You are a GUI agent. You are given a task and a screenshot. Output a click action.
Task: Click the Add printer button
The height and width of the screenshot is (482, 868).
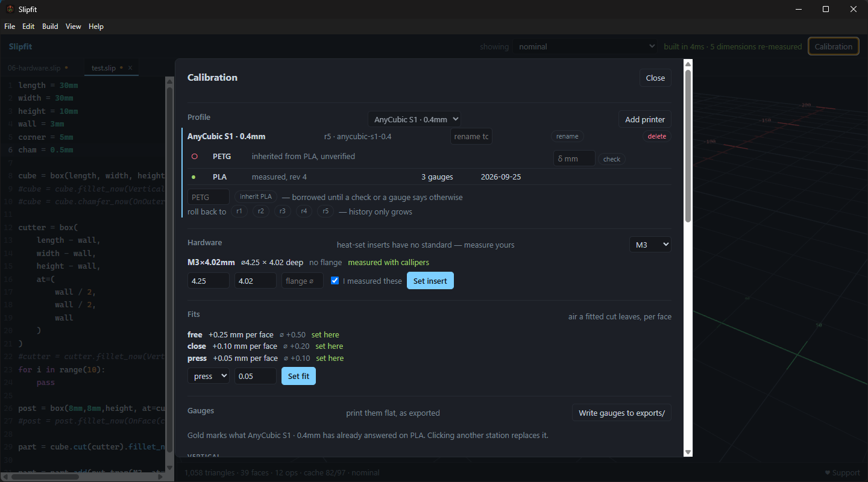click(x=645, y=119)
